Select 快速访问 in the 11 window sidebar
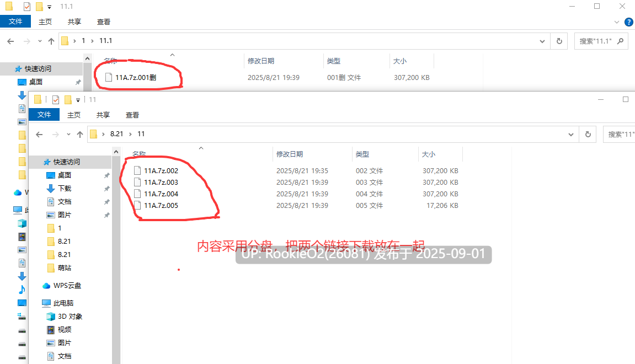The width and height of the screenshot is (635, 364). click(67, 162)
